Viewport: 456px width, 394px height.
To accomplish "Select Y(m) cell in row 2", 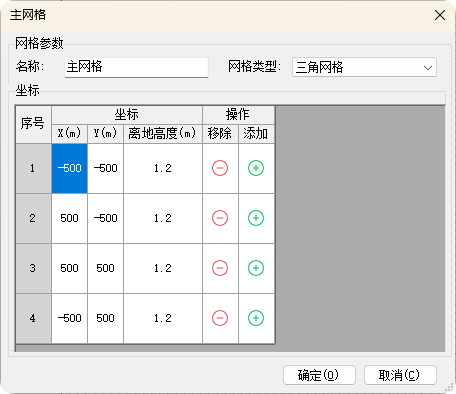I will pos(105,218).
